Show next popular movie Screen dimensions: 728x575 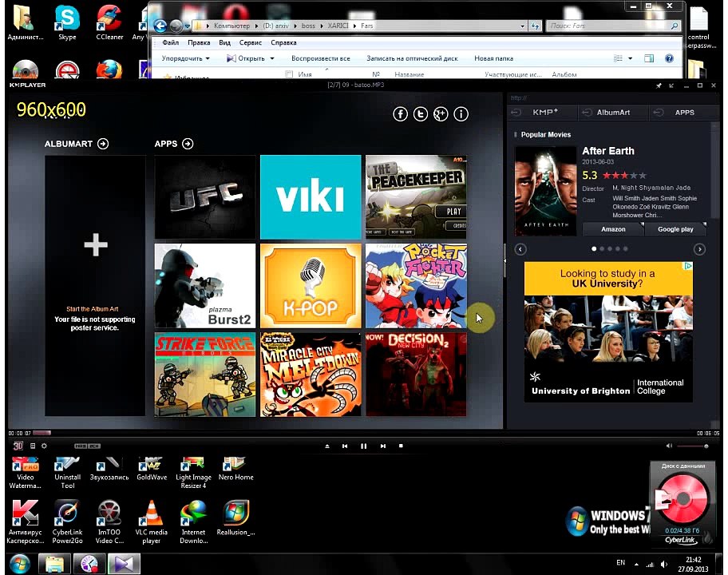[x=699, y=249]
